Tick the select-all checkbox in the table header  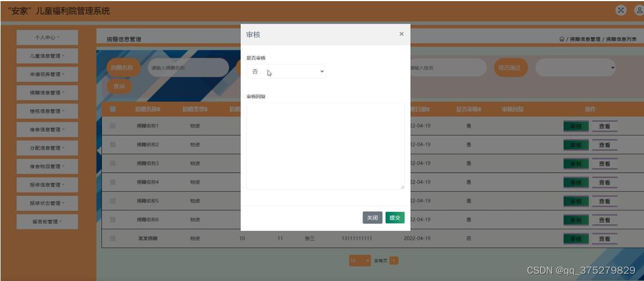pyautogui.click(x=113, y=109)
